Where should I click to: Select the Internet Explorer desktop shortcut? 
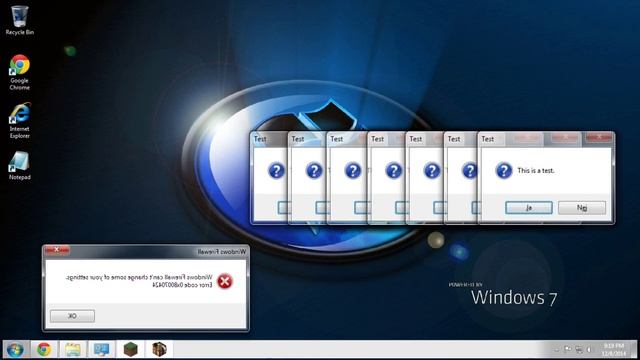(x=19, y=121)
